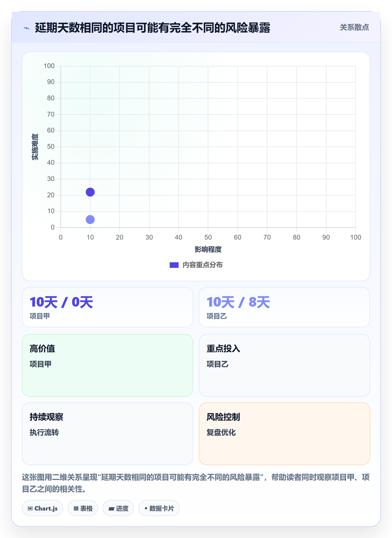Click the x-axis tick label 50
Image resolution: width=392 pixels, height=538 pixels.
tap(208, 237)
